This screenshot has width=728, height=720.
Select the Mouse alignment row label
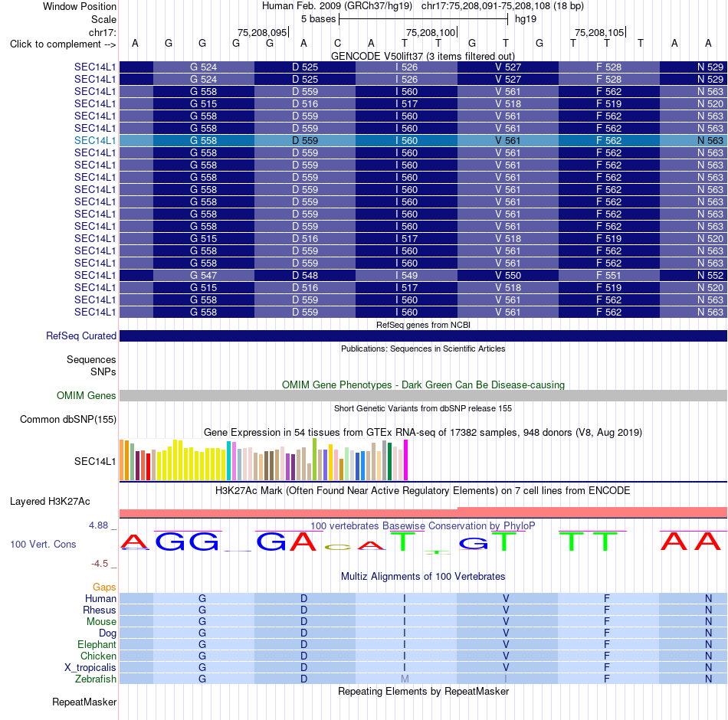[101, 622]
